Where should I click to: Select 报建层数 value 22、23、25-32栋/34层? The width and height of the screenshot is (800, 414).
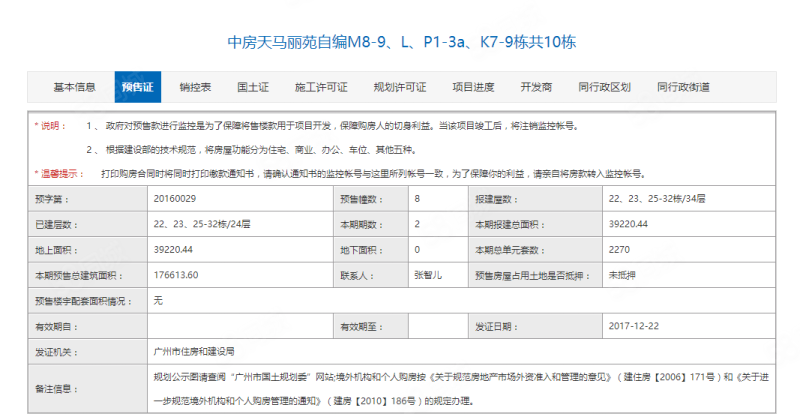tap(657, 199)
